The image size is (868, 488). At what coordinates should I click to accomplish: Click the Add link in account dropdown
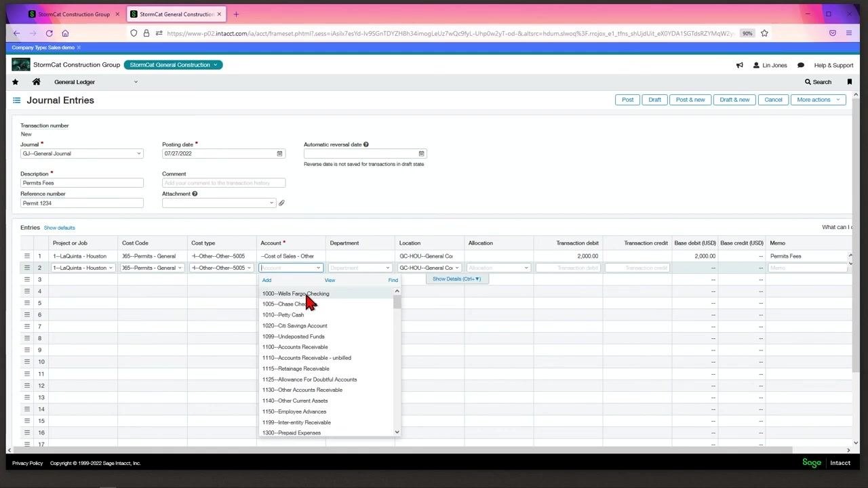click(267, 280)
